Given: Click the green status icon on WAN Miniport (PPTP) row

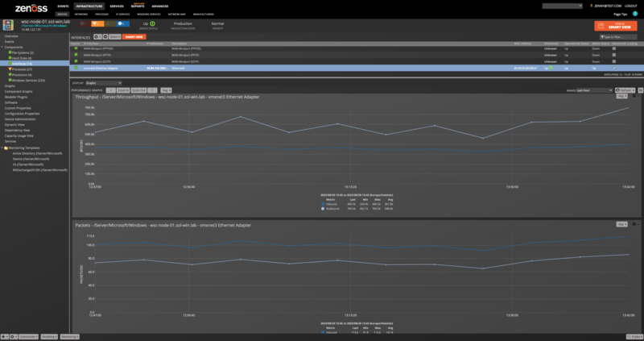Looking at the screenshot, I should click(76, 55).
